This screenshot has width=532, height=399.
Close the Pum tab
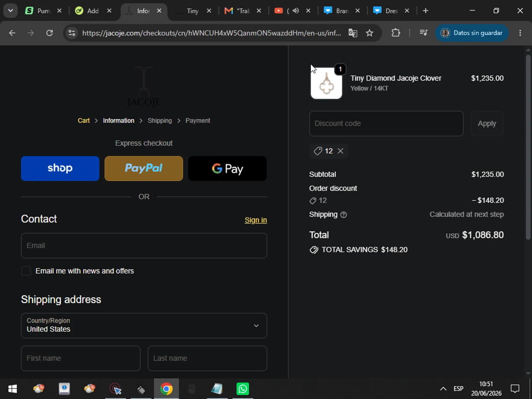[x=59, y=11]
